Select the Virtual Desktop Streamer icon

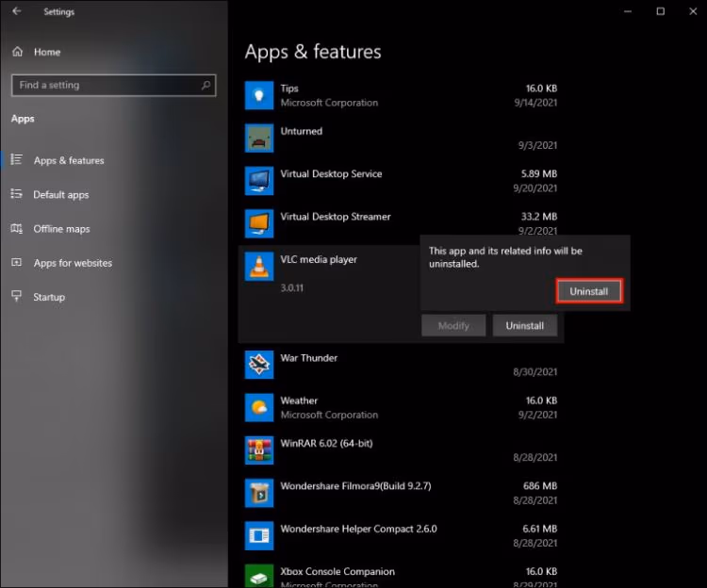coord(258,223)
